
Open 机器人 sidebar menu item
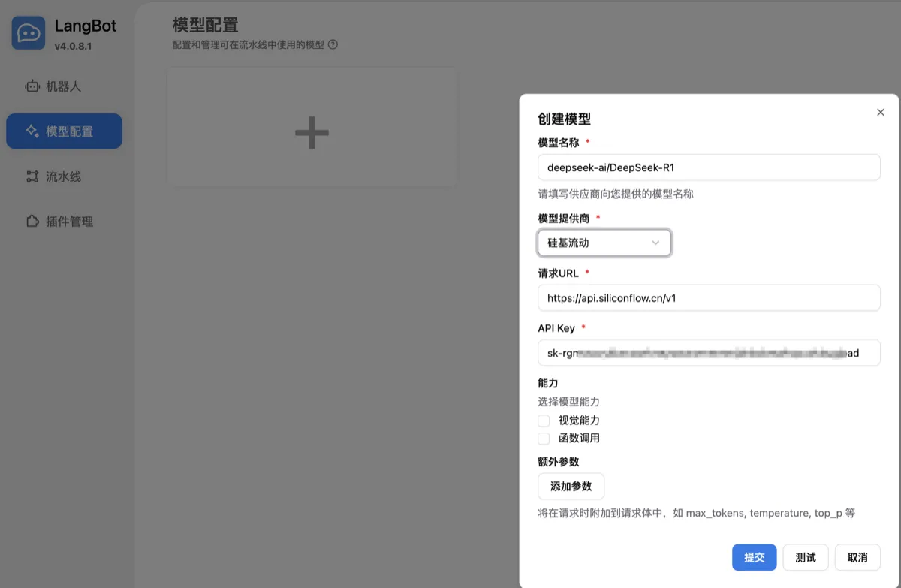click(64, 86)
